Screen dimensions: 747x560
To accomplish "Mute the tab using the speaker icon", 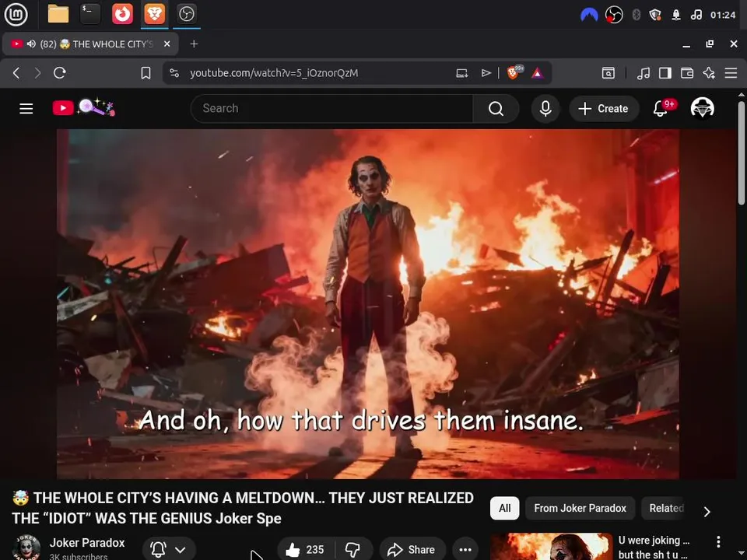I will [x=31, y=44].
